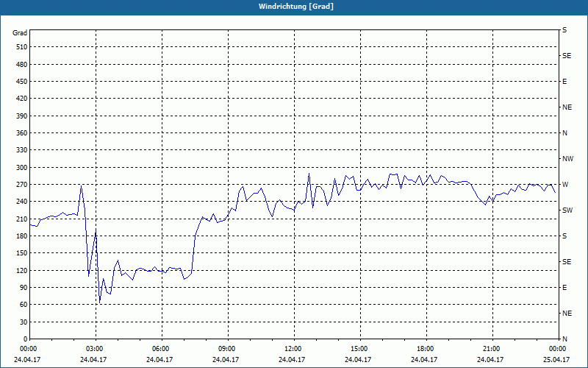This screenshot has height=368, width=588.
Task: Select the 30 value on the degree axis
Action: coord(24,322)
